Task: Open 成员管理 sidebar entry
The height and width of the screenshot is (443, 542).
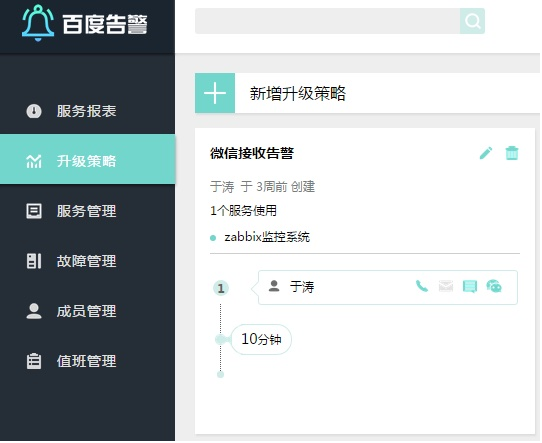Action: (87, 312)
